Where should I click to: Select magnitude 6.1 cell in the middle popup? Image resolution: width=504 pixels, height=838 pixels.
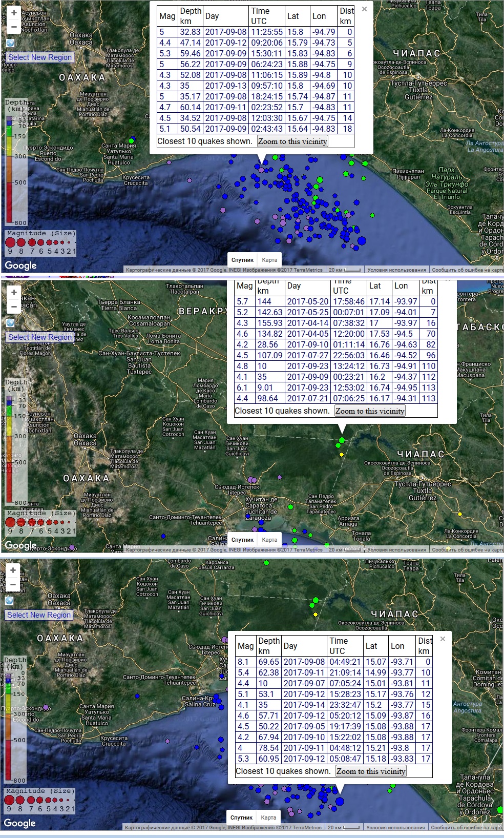245,387
